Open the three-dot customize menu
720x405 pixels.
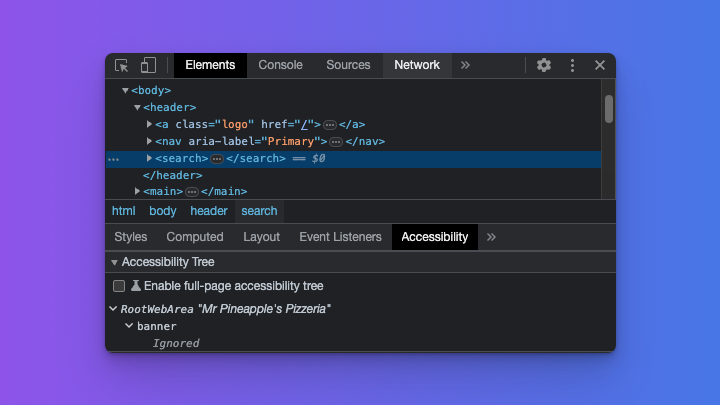tap(572, 65)
